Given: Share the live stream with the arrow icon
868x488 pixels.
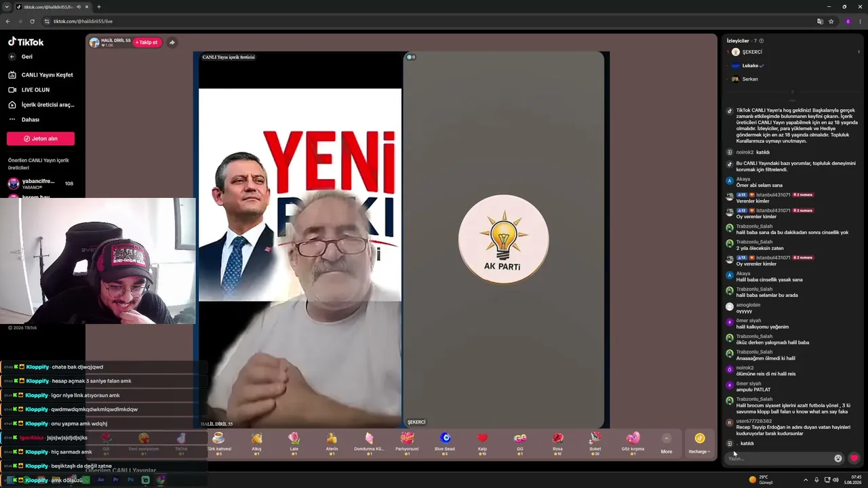Looking at the screenshot, I should (x=172, y=42).
